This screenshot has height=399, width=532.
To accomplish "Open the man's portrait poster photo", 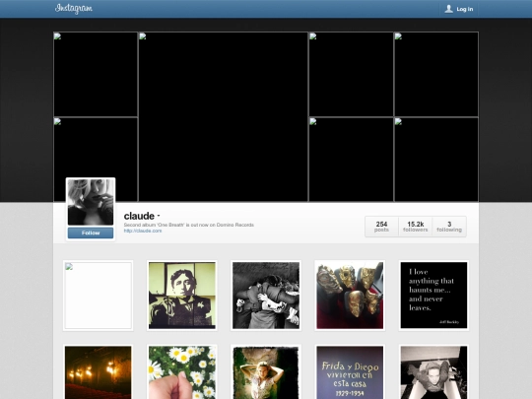I will pyautogui.click(x=182, y=296).
